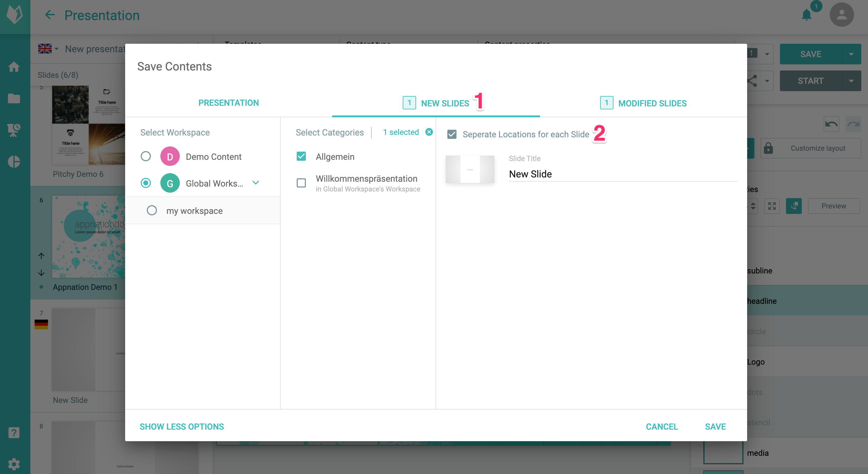
Task: Select the Appnation Demo 1 slide thumbnail
Action: pos(88,237)
